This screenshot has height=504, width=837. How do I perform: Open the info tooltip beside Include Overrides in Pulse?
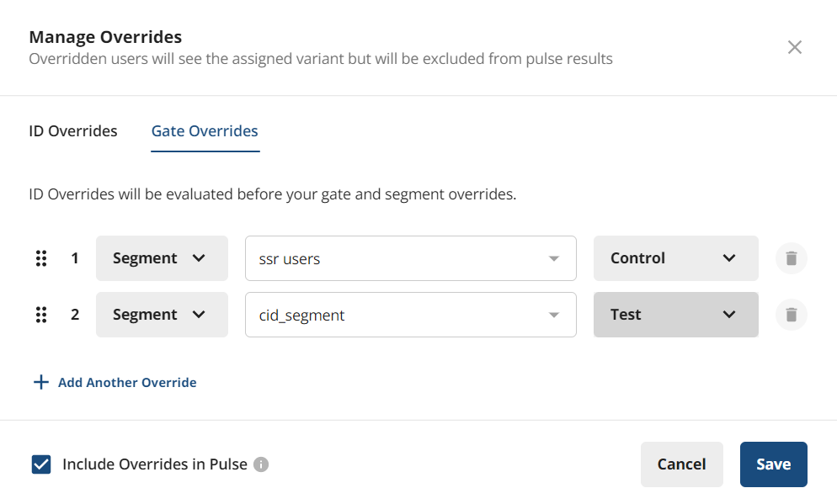click(261, 464)
